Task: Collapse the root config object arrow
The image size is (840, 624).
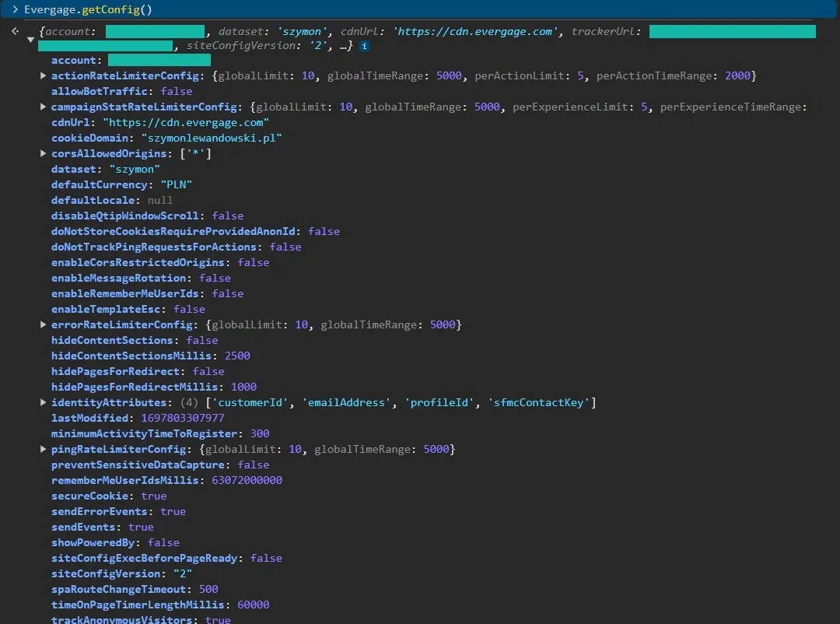Action: (30, 38)
